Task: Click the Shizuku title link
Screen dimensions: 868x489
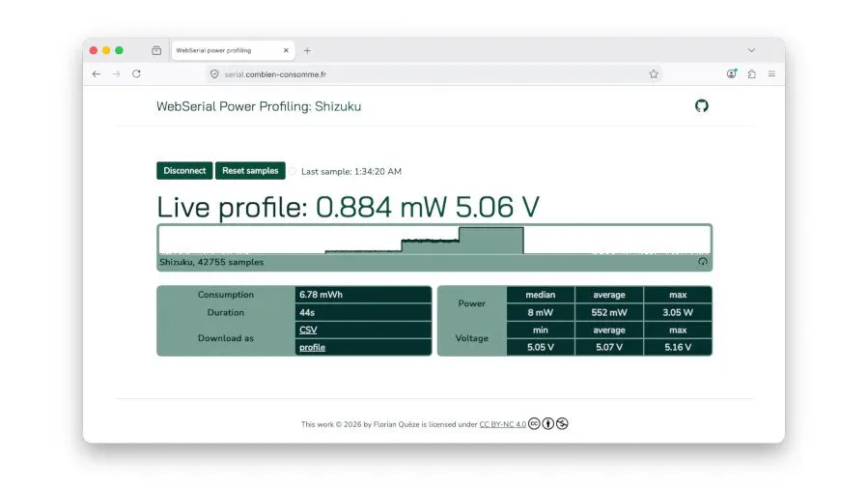Action: click(x=338, y=106)
